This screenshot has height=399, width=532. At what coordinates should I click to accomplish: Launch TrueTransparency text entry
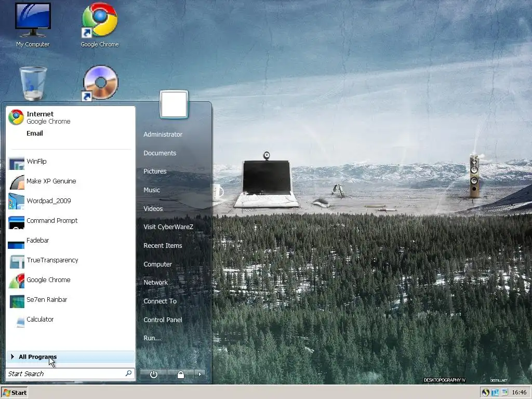pyautogui.click(x=52, y=260)
